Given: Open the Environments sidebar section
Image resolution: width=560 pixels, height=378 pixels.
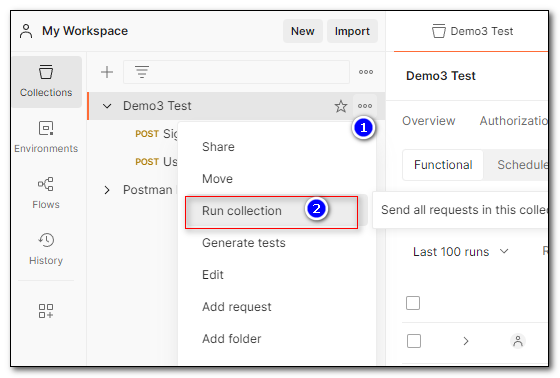Looking at the screenshot, I should [46, 137].
